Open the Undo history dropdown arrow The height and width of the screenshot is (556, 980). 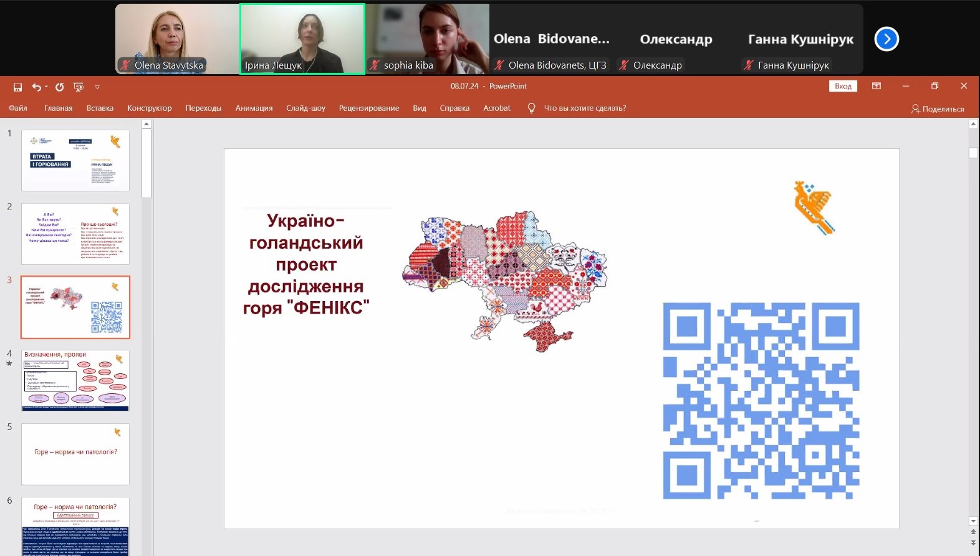coord(47,87)
